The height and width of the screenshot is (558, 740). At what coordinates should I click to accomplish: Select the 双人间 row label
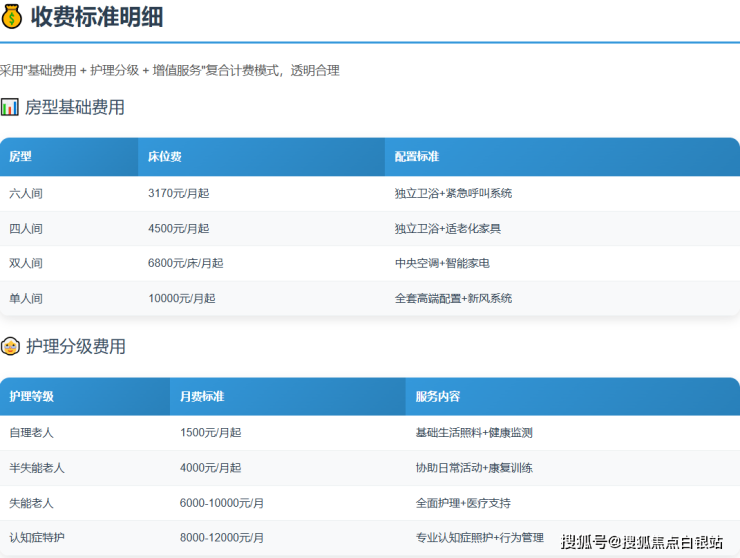click(x=26, y=264)
